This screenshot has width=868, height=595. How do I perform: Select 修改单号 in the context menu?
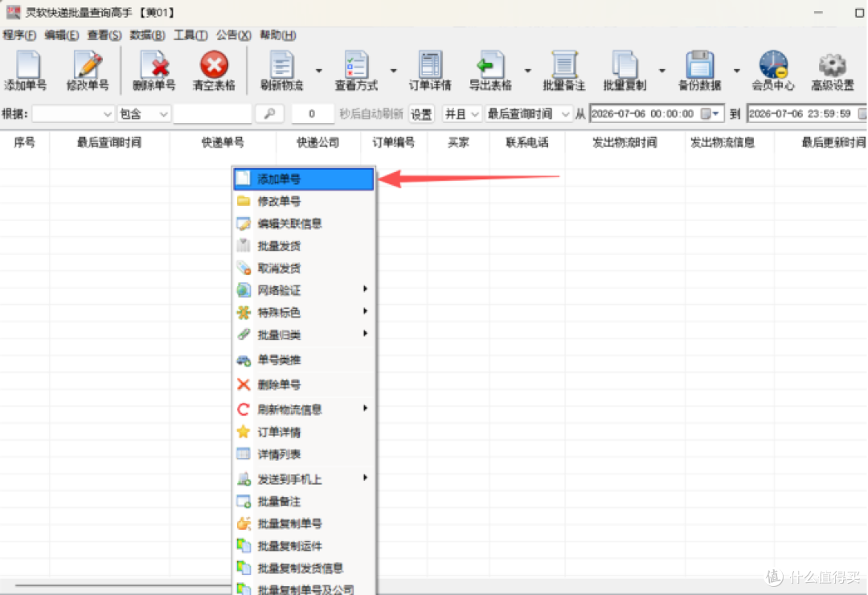[303, 201]
